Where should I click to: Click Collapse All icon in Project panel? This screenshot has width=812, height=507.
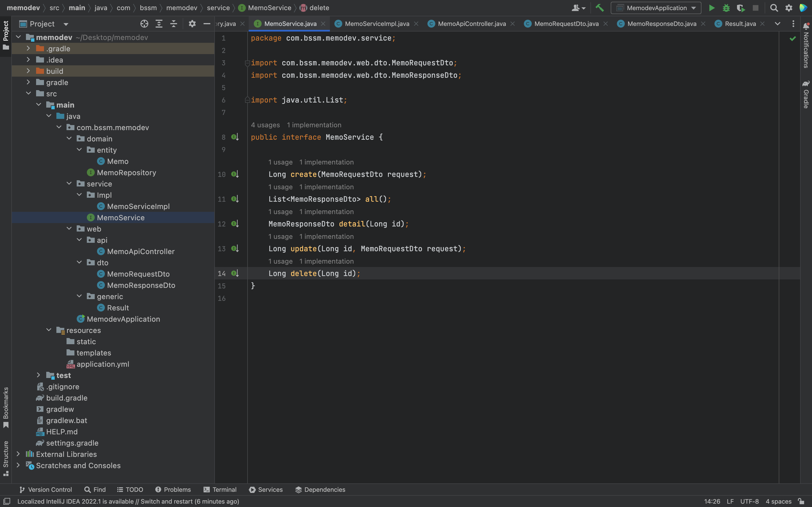point(173,24)
